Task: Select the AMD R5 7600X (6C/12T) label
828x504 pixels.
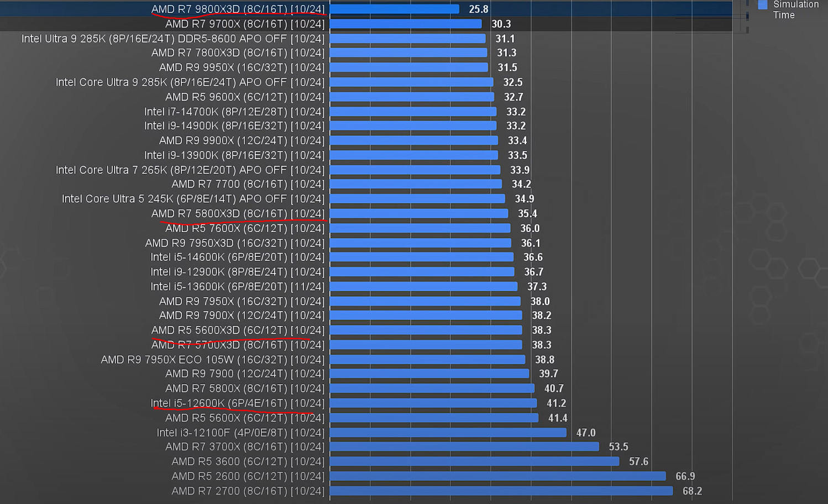Action: pyautogui.click(x=245, y=228)
